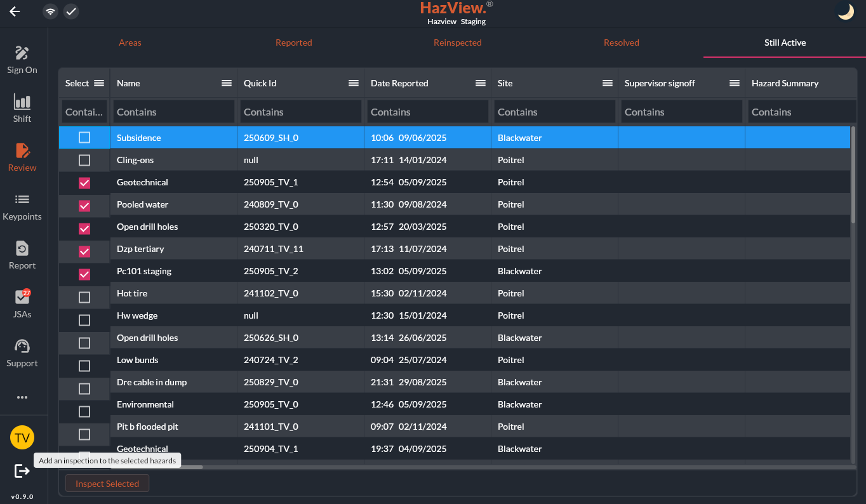The height and width of the screenshot is (504, 866).
Task: Click the back arrow icon
Action: pyautogui.click(x=15, y=11)
